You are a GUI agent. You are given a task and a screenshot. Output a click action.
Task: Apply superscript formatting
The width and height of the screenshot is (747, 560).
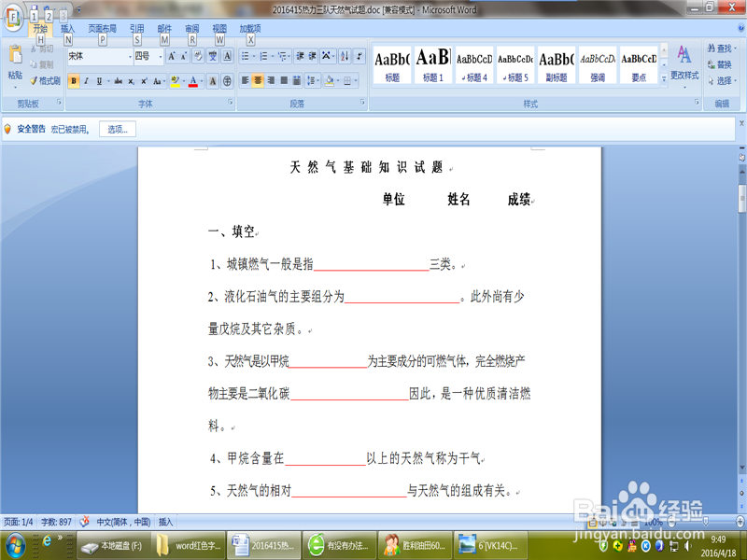[142, 80]
